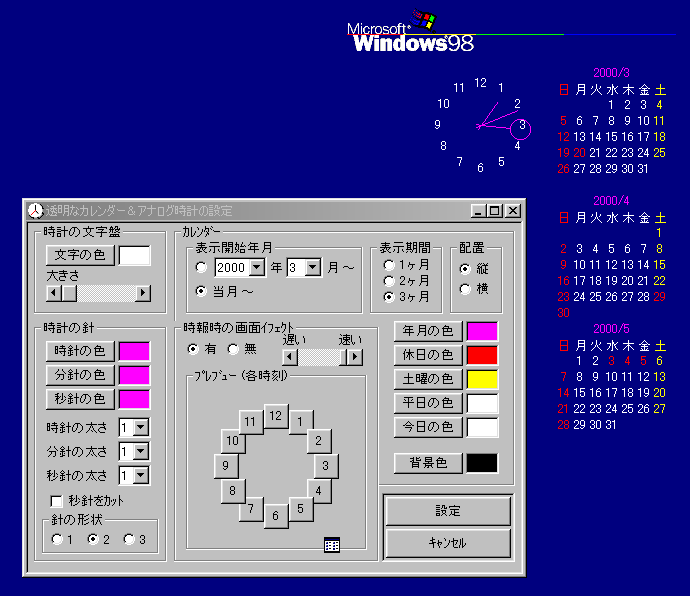Click the 平日の色 button
Viewport: 690px width, 596px height.
pos(428,403)
